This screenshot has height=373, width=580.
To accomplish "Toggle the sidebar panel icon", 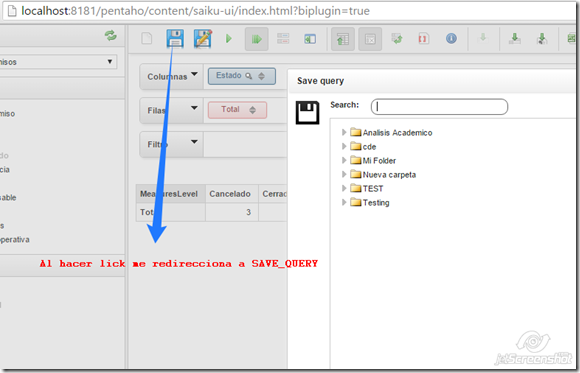I will (x=310, y=39).
